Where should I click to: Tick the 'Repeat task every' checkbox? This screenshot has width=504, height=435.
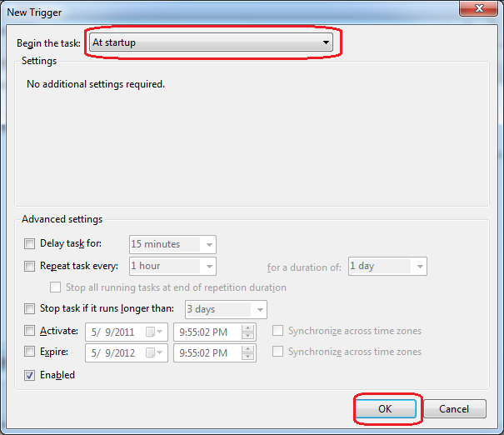[x=29, y=266]
